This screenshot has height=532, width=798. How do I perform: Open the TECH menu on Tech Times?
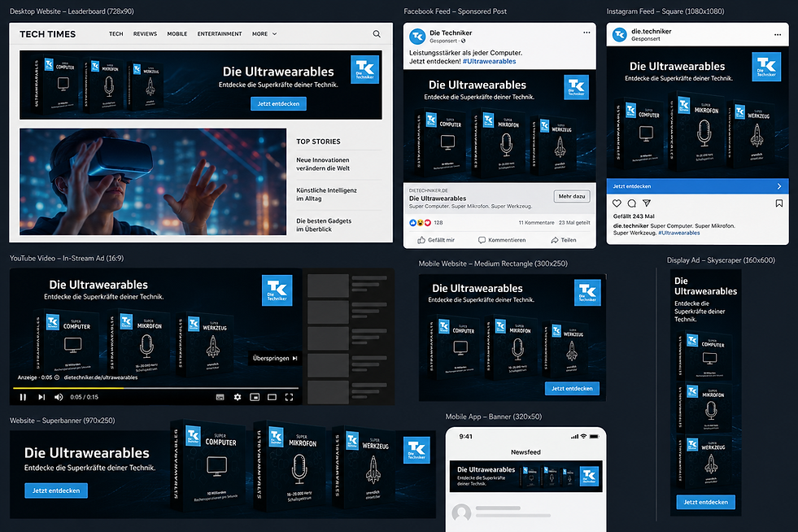[116, 34]
